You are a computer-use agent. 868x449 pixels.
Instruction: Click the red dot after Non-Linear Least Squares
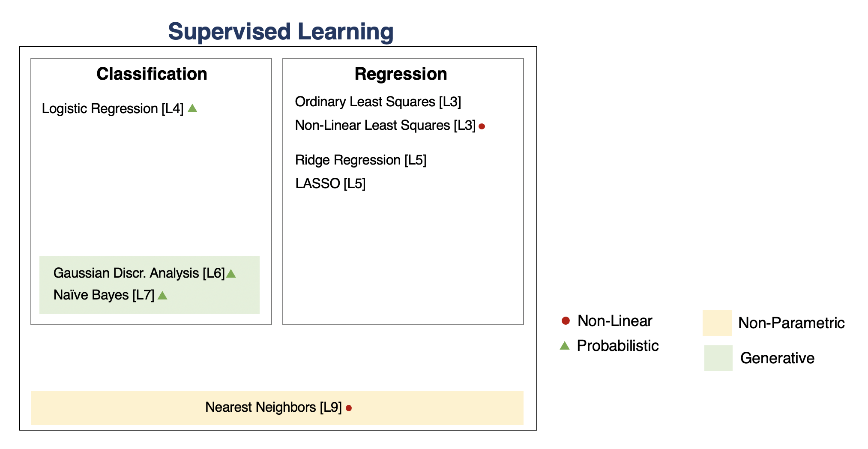482,126
